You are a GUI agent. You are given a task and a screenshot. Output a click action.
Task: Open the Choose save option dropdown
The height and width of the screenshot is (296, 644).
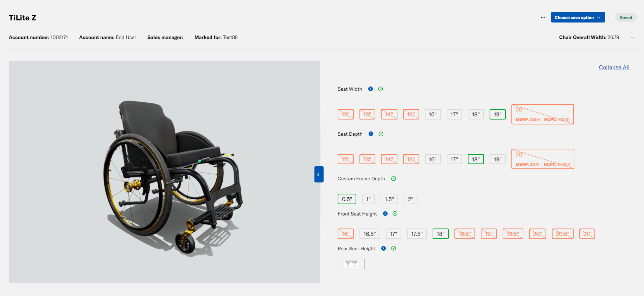pyautogui.click(x=578, y=17)
